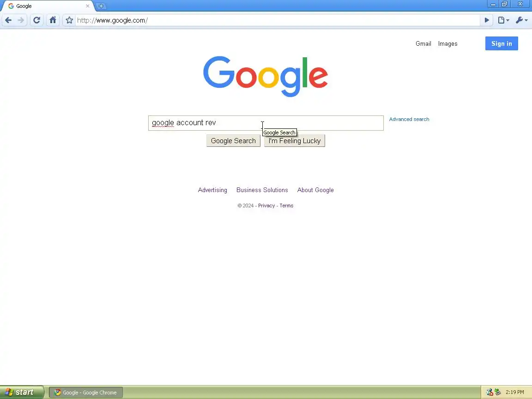Click the network connection tray icon
The image size is (532, 399).
pyautogui.click(x=489, y=392)
